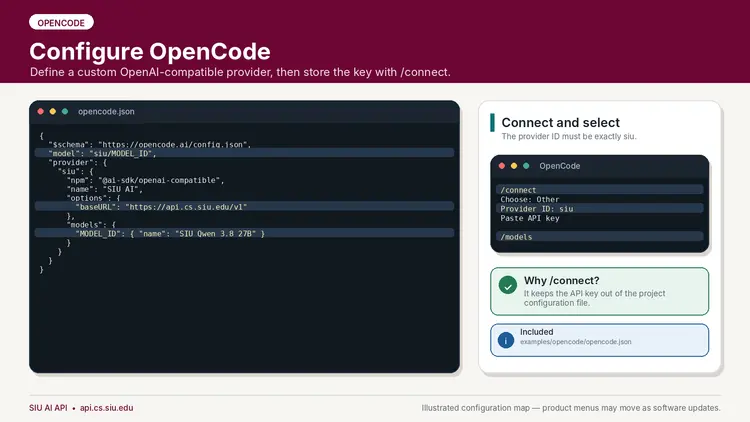The width and height of the screenshot is (750, 422).
Task: Click the OPENCODE badge in the header
Action: point(61,22)
